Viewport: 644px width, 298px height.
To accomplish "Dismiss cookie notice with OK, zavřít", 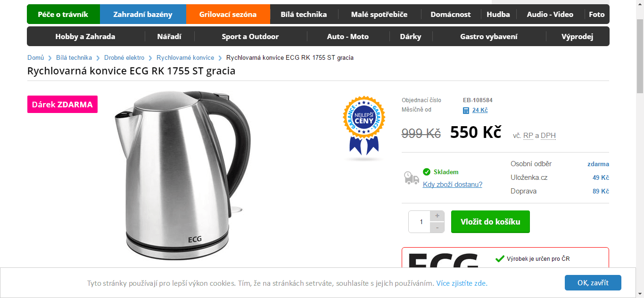I will (x=593, y=283).
